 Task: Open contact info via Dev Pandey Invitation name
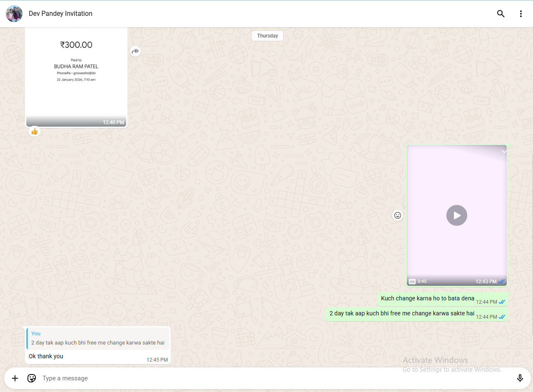click(x=60, y=14)
